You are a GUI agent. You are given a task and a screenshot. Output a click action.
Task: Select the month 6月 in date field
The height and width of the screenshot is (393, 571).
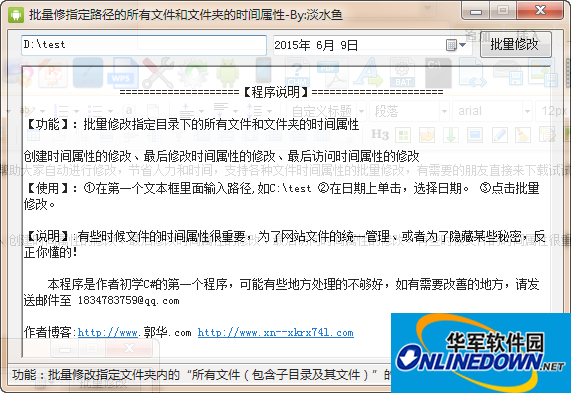coord(325,45)
